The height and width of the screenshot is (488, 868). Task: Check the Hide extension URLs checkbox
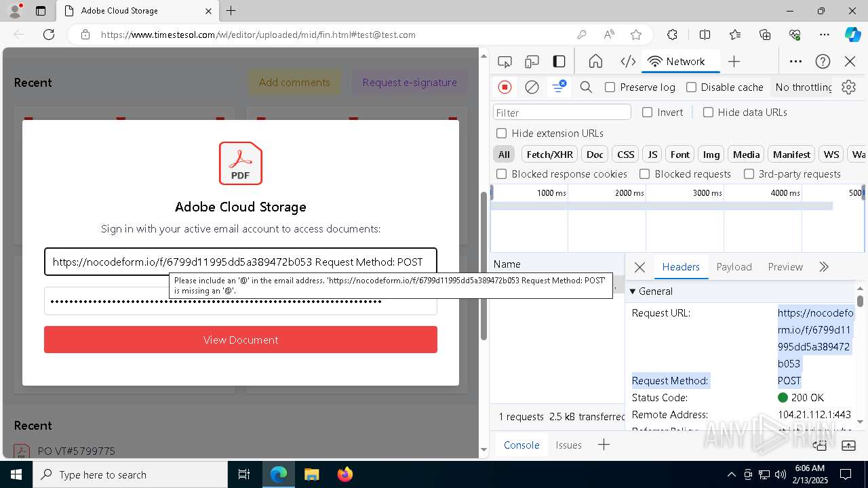coord(501,134)
